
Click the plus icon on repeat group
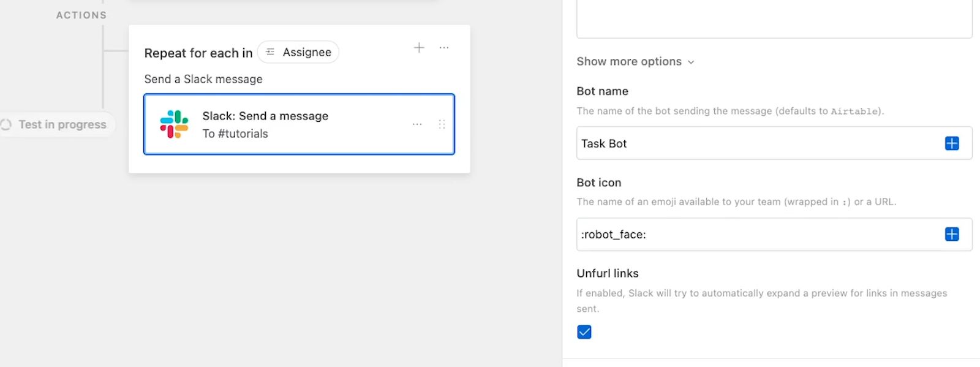[x=419, y=48]
